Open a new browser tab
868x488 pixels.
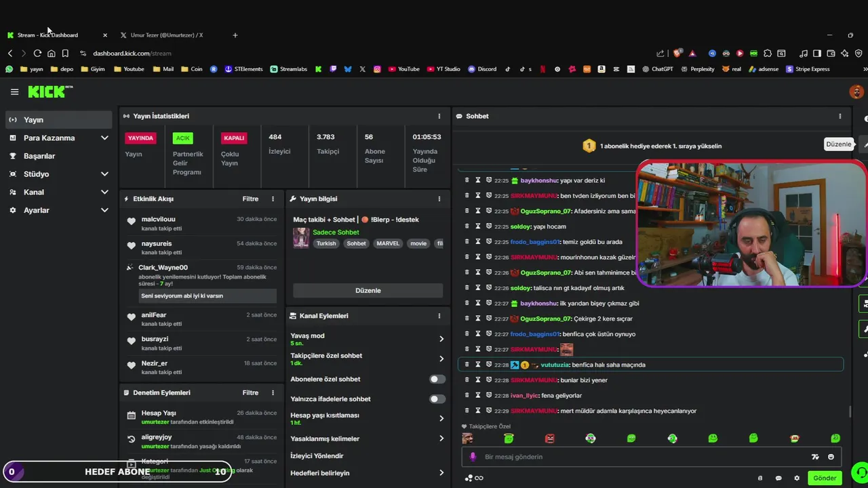[x=235, y=35]
